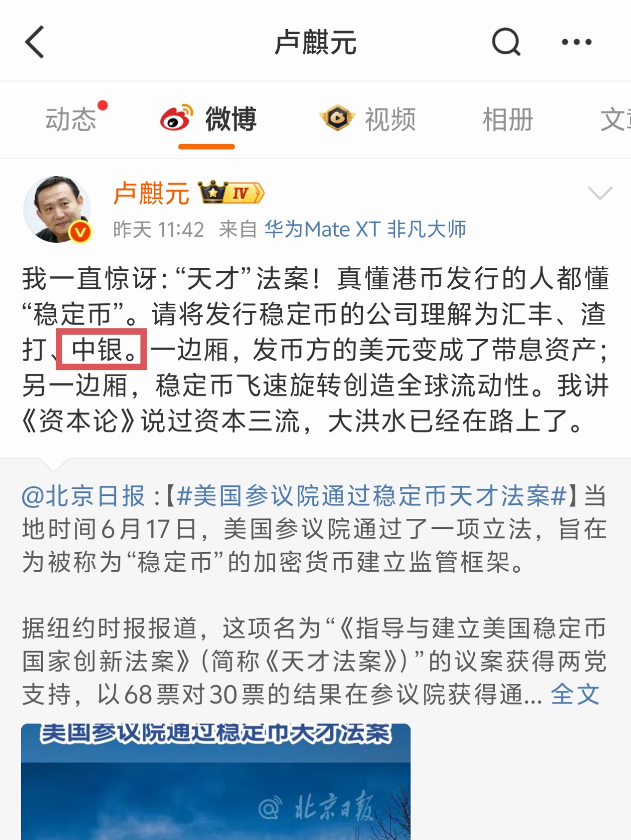Open the Beijing Daily news image thumbnail

tap(216, 782)
